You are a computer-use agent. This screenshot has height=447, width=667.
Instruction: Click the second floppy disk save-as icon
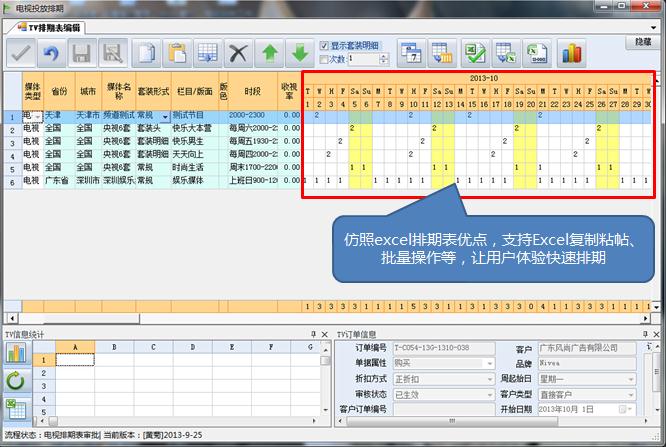point(113,53)
